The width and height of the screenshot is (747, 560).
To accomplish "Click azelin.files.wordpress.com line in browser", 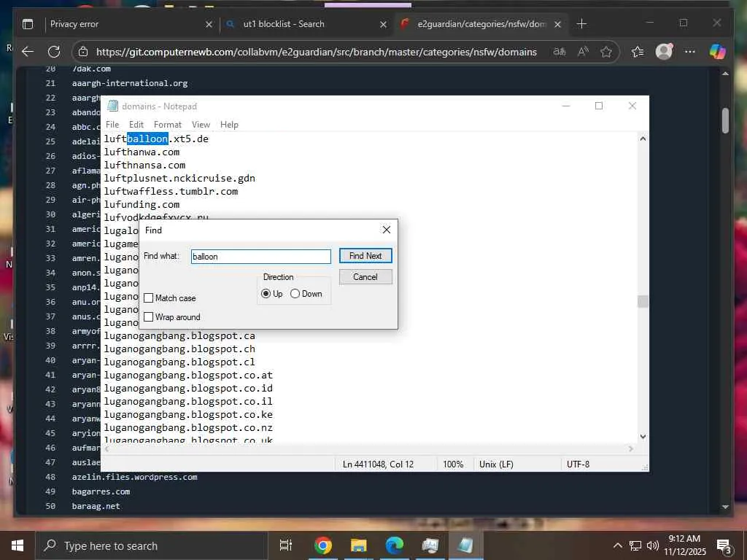I will click(134, 477).
